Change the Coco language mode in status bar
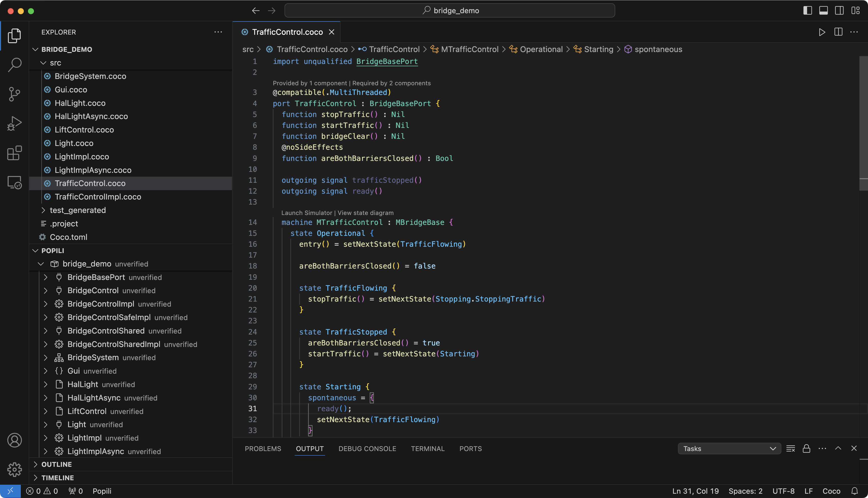This screenshot has width=868, height=498. pyautogui.click(x=831, y=491)
